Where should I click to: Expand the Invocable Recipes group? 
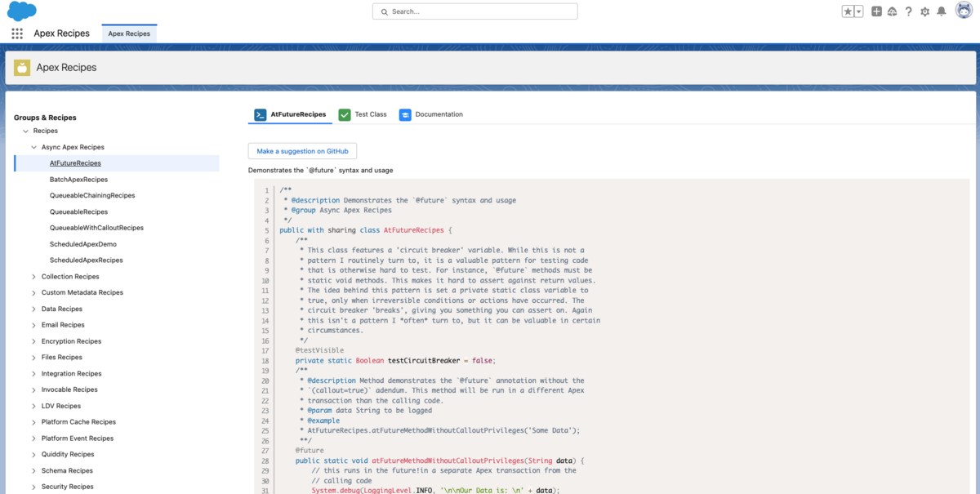[x=33, y=389]
